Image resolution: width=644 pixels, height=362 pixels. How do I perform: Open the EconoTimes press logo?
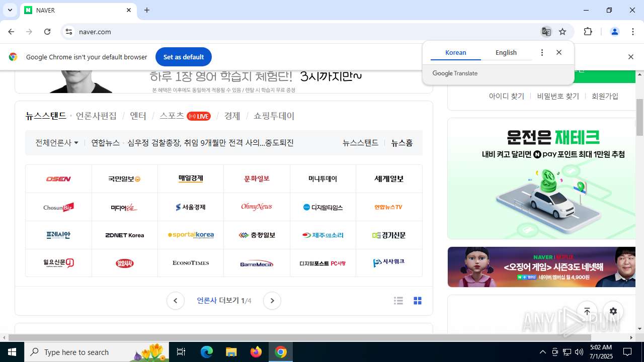point(191,263)
